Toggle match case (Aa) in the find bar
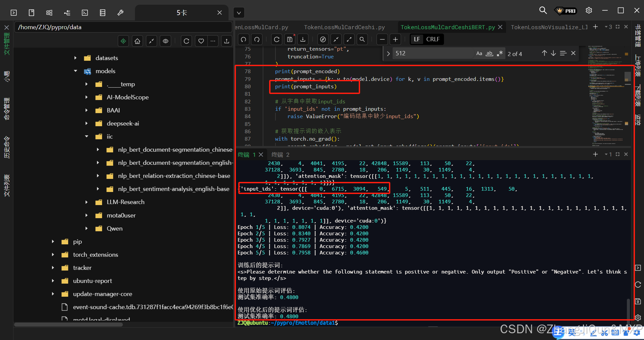 (479, 53)
